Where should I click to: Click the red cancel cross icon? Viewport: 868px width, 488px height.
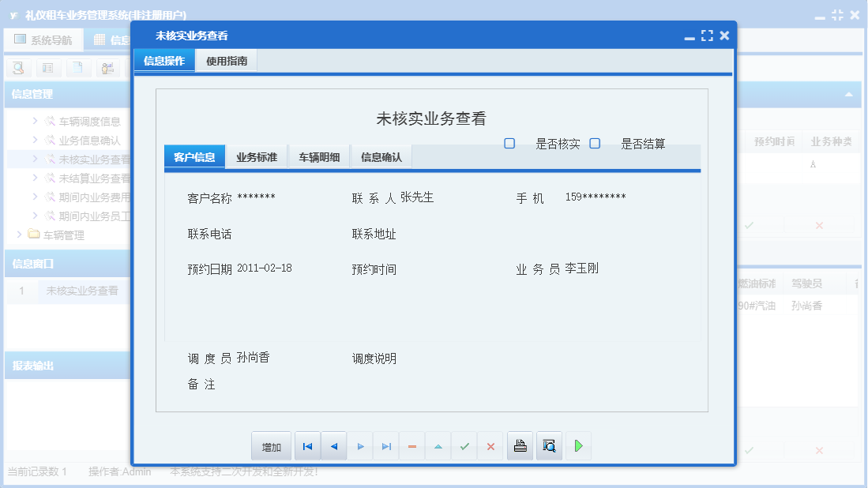coord(490,446)
